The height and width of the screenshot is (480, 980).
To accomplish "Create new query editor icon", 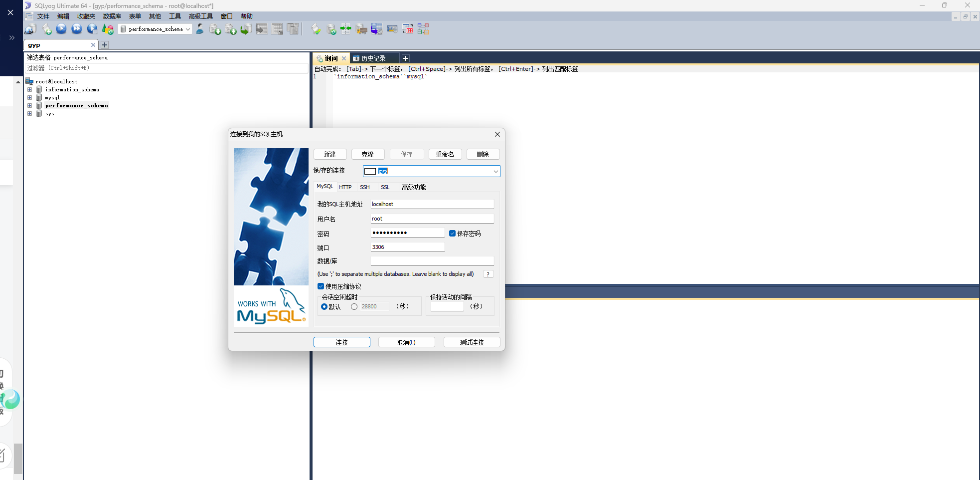I will [x=46, y=29].
